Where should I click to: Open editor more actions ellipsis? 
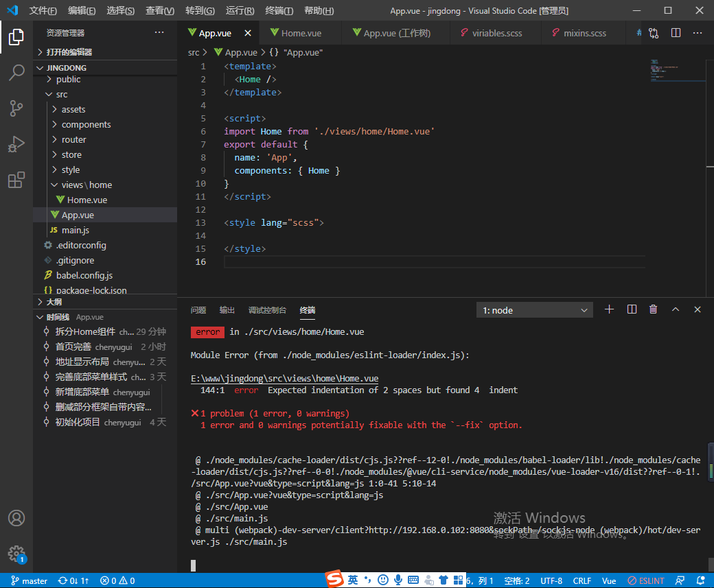point(698,33)
